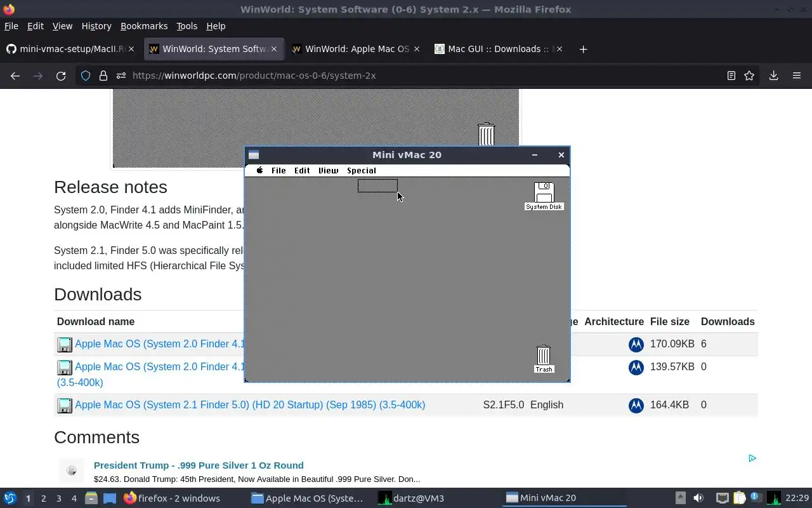Show site security padlock info

103,76
